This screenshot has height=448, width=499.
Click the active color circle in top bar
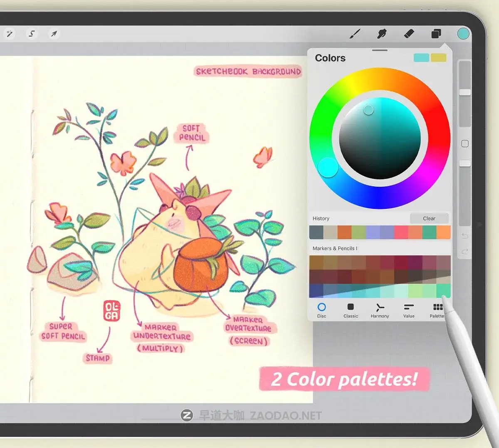pos(463,34)
